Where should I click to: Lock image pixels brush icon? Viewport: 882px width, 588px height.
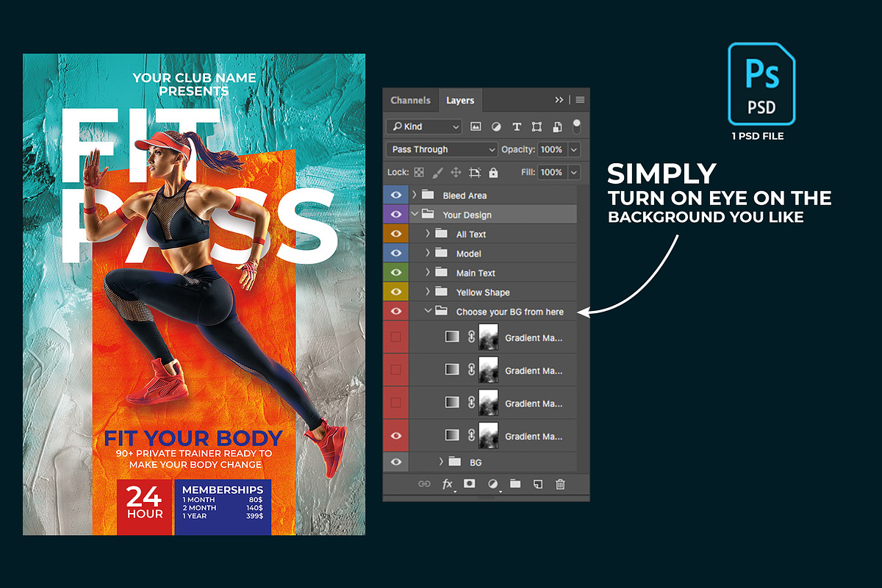click(437, 173)
